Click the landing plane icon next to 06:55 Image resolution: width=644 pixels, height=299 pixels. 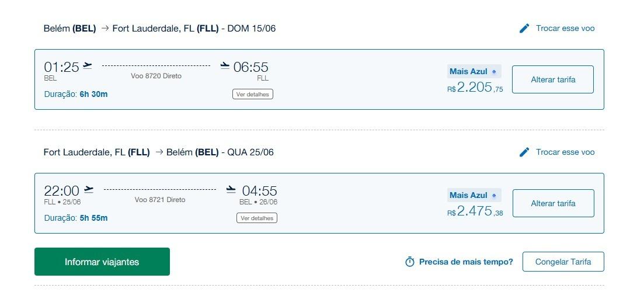(225, 65)
